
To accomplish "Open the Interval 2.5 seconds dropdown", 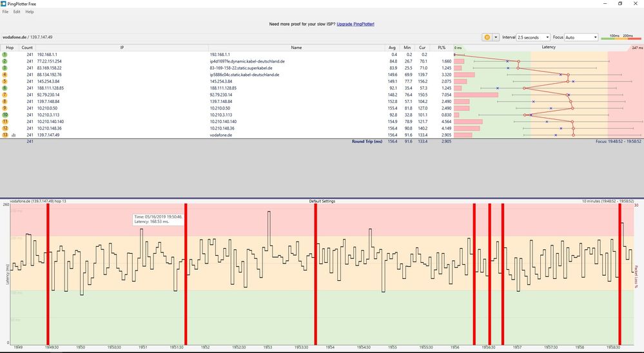I will 533,37.
